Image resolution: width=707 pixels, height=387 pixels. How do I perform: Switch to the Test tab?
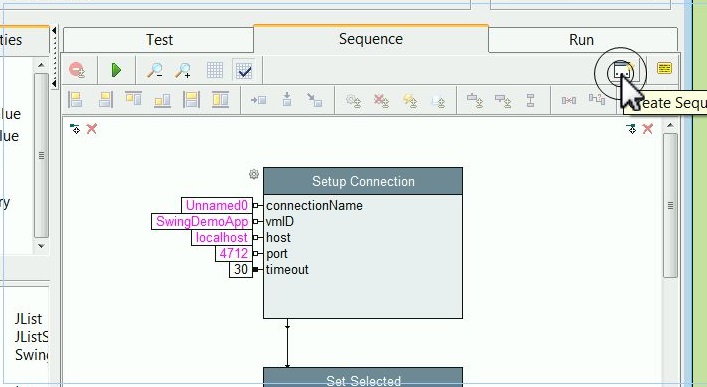point(159,40)
